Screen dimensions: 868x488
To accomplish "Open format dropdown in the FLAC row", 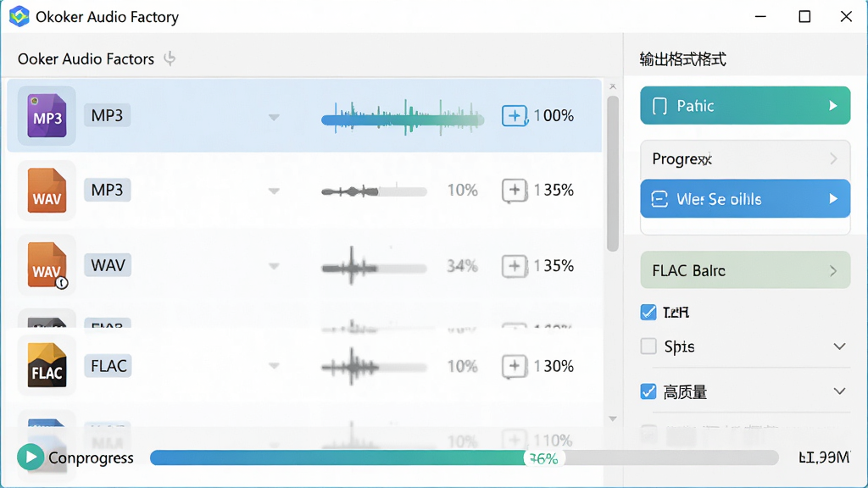I will [x=274, y=366].
